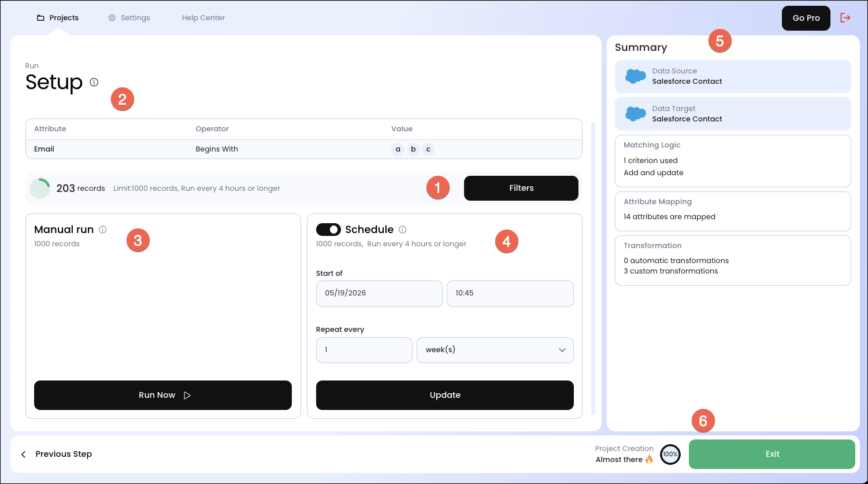
Task: Click the Start of date field 05/19/2026
Action: click(x=379, y=293)
